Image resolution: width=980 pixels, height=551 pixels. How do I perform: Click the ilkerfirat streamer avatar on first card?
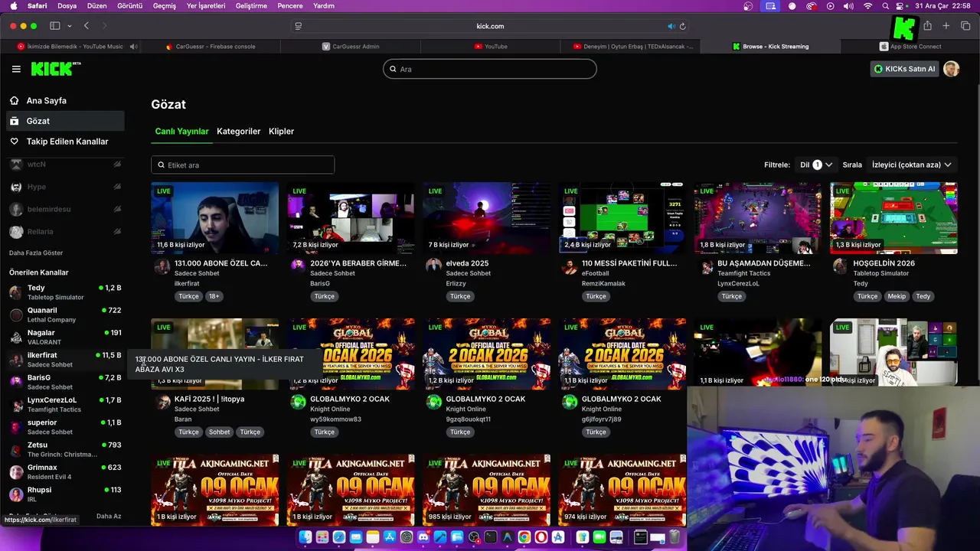162,266
